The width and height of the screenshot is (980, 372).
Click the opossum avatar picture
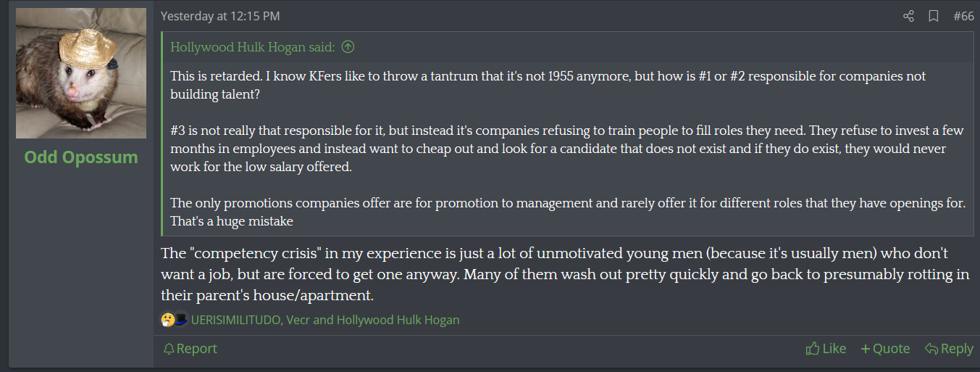point(81,73)
